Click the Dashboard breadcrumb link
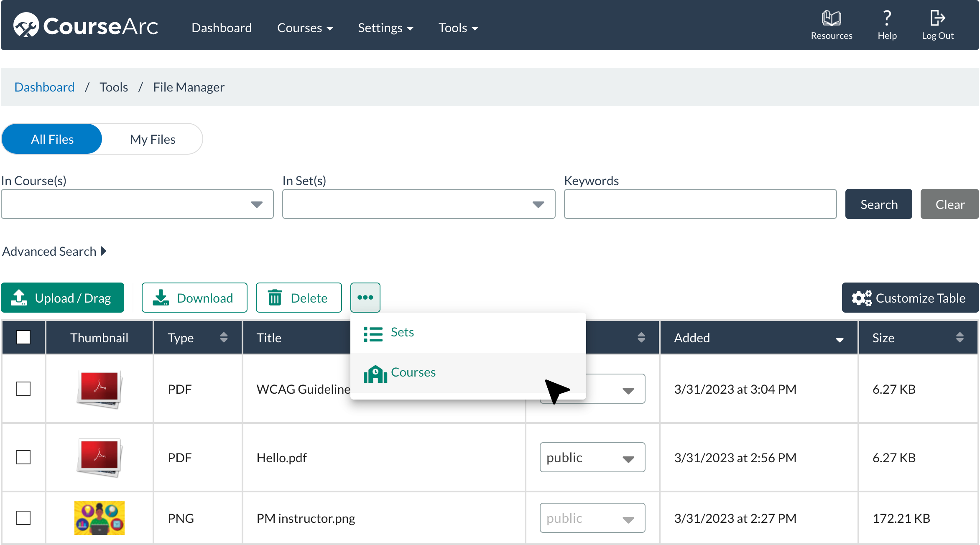 (x=44, y=87)
